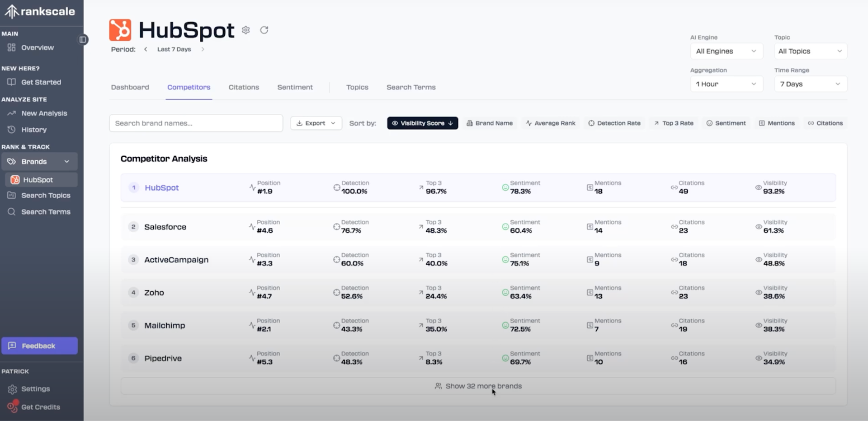The image size is (868, 421).
Task: Click the HubSpot row citations link icon
Action: click(674, 187)
